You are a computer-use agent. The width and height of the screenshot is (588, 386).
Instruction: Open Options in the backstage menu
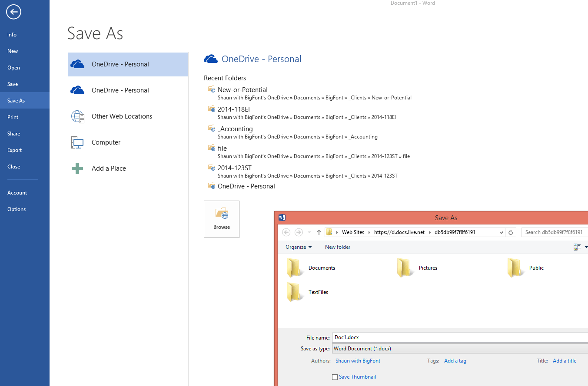tap(25, 209)
